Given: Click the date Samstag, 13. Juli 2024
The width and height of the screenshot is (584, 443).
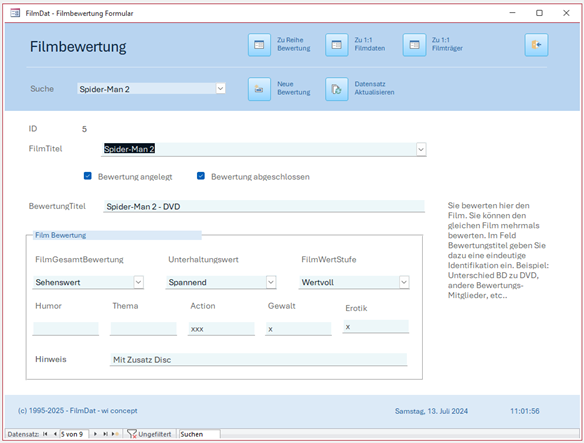Looking at the screenshot, I should (431, 411).
